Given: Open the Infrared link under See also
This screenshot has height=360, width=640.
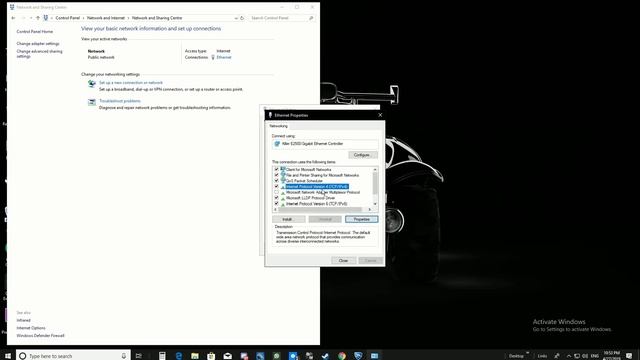Looking at the screenshot, I should tap(23, 320).
